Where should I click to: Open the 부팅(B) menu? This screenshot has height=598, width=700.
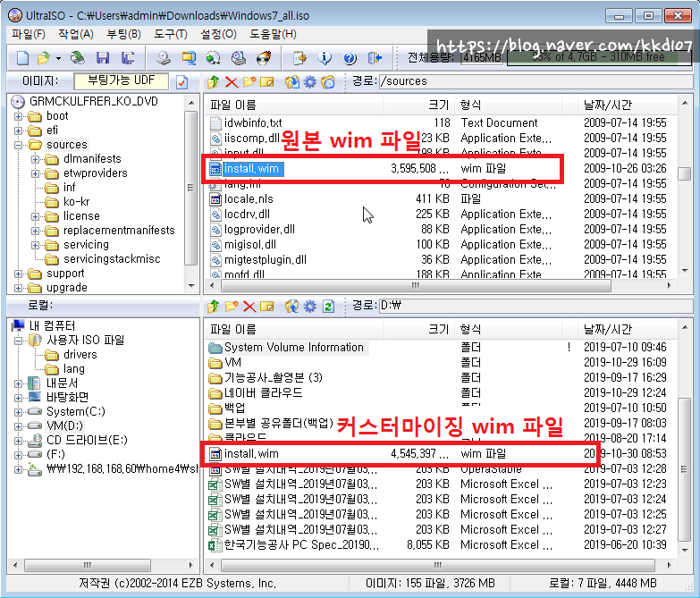123,34
